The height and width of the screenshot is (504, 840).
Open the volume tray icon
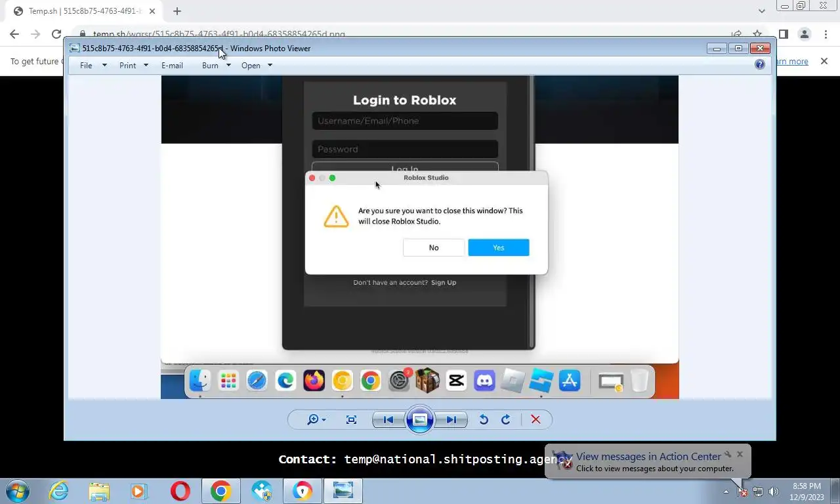(774, 492)
